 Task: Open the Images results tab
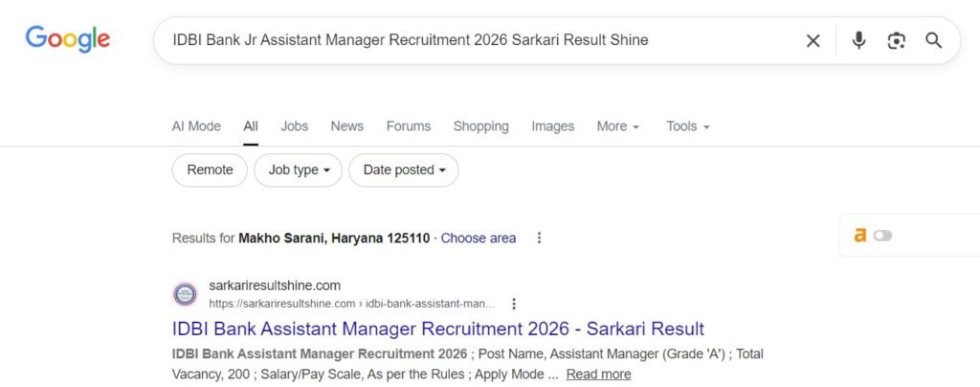click(x=552, y=126)
